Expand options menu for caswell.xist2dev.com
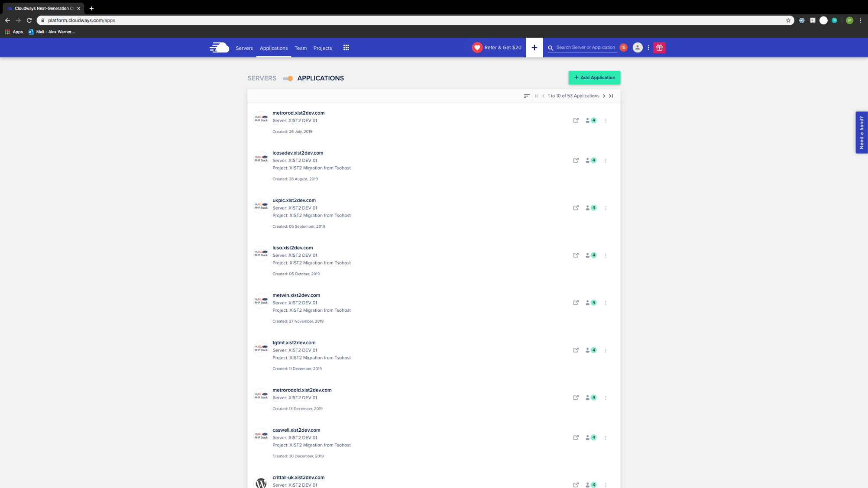Screen dimensions: 868x488 (606, 438)
